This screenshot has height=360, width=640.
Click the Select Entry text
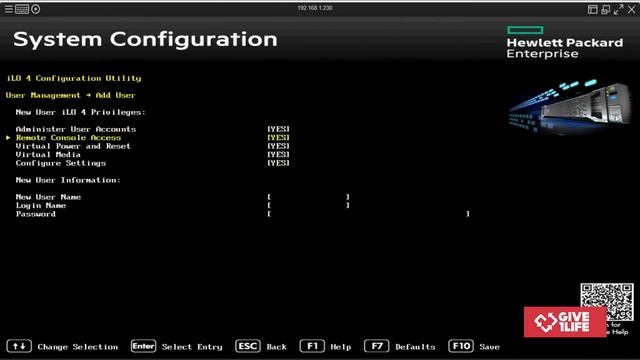pos(192,347)
